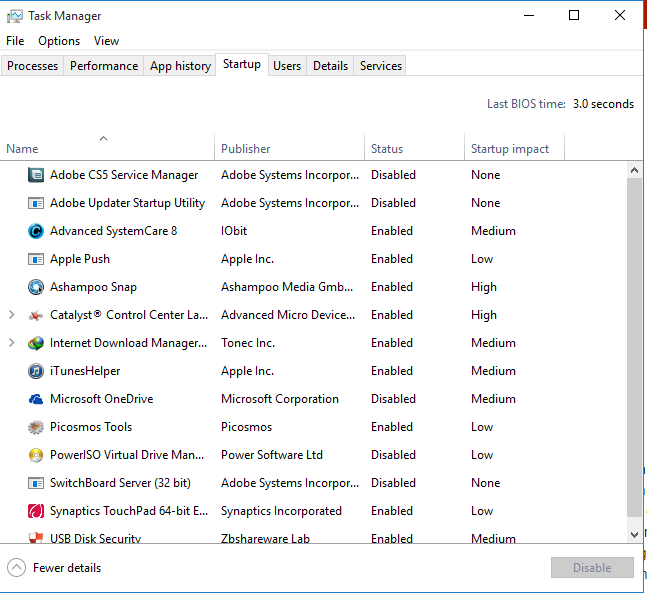Select SwitchBoard Server (32 bit) name
Viewport: 647px width, 594px height.
120,483
